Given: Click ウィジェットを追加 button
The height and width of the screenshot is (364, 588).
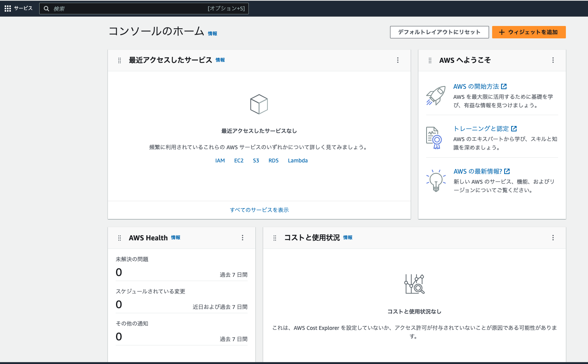Looking at the screenshot, I should (529, 32).
